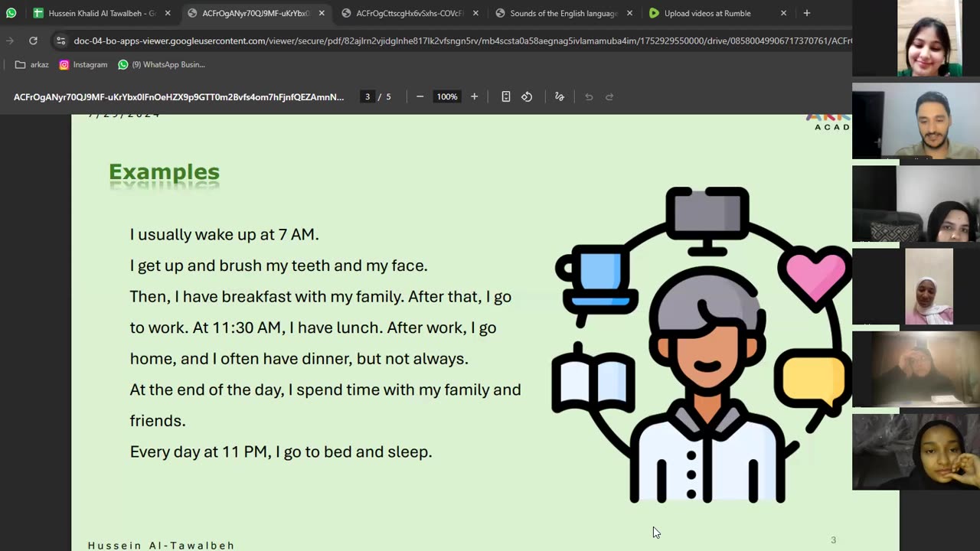
Task: Click the Examples slide heading
Action: (x=164, y=172)
